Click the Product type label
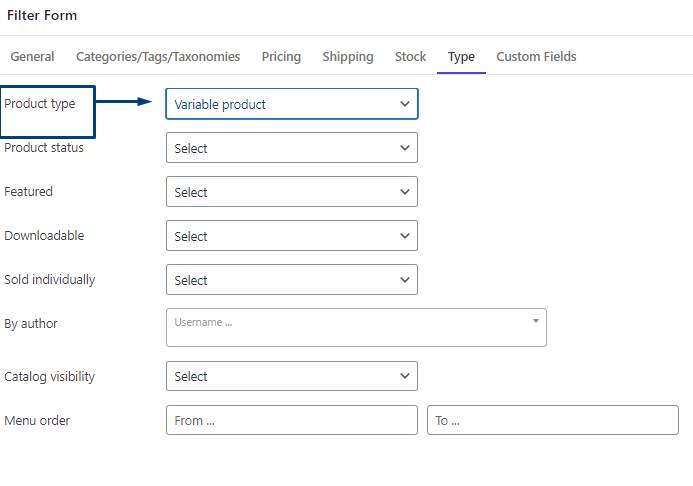 coord(40,104)
